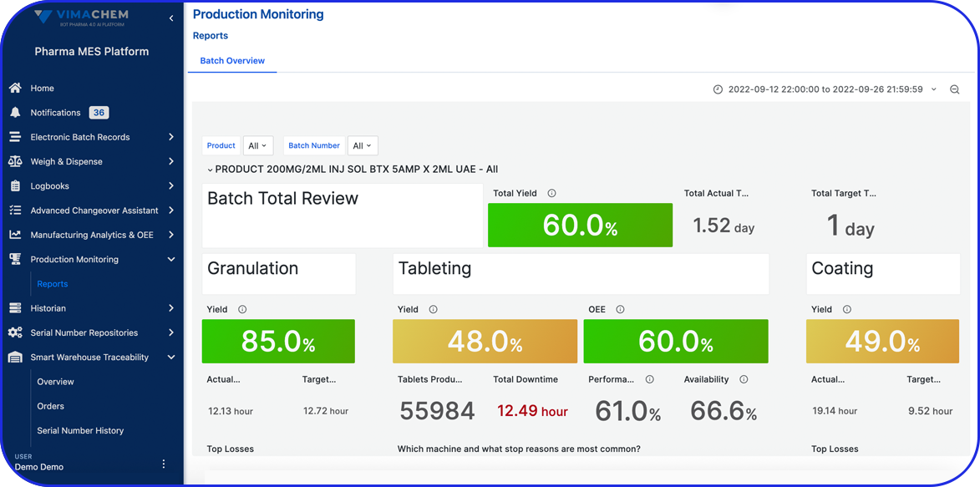Image resolution: width=980 pixels, height=487 pixels.
Task: Collapse the sidebar with the arrow
Action: [x=171, y=18]
